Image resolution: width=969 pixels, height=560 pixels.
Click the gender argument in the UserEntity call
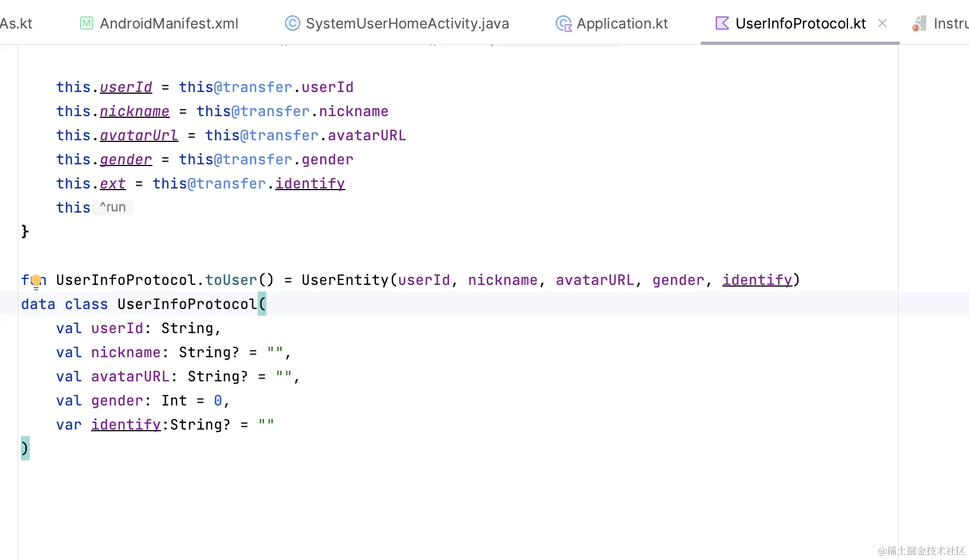[678, 280]
